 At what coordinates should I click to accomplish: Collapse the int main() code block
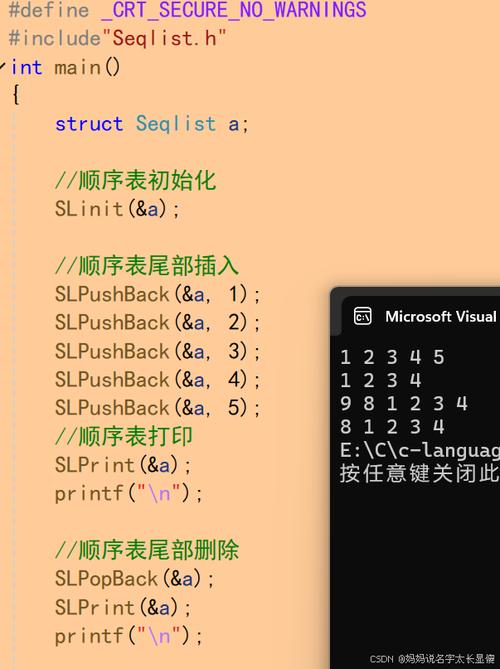tap(3, 66)
